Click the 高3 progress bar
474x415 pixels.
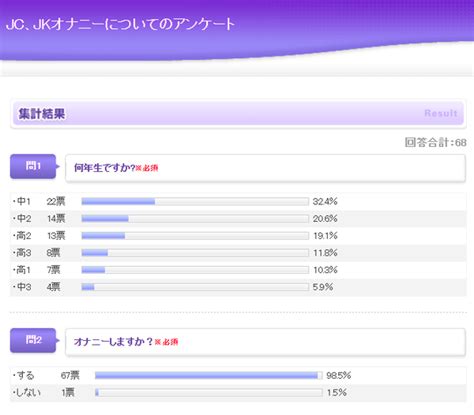pyautogui.click(x=195, y=253)
